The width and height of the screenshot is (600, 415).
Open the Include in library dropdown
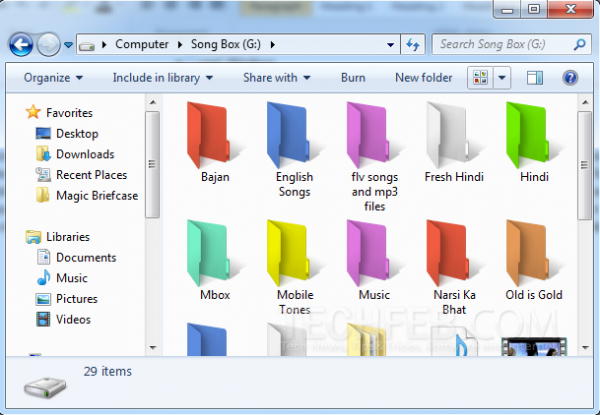tap(163, 78)
